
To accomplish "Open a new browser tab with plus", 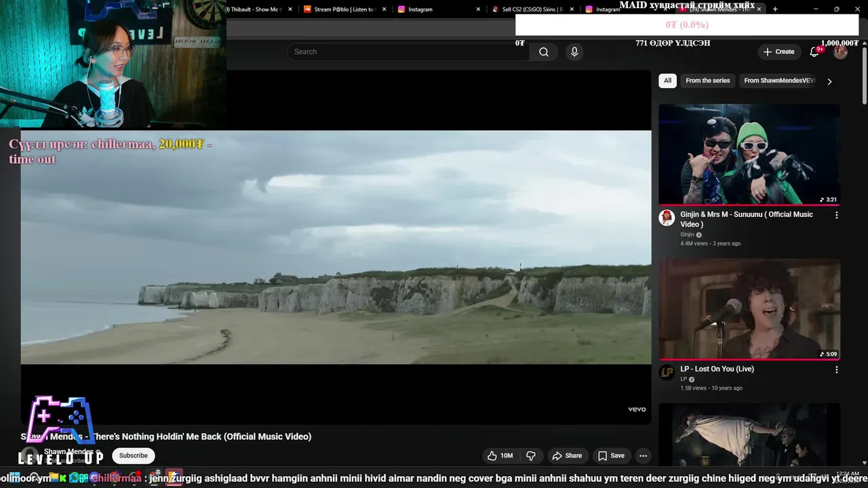I will 775,9.
